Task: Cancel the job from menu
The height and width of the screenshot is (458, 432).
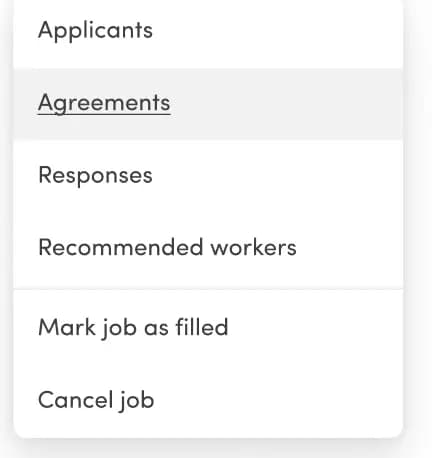Action: point(208,400)
